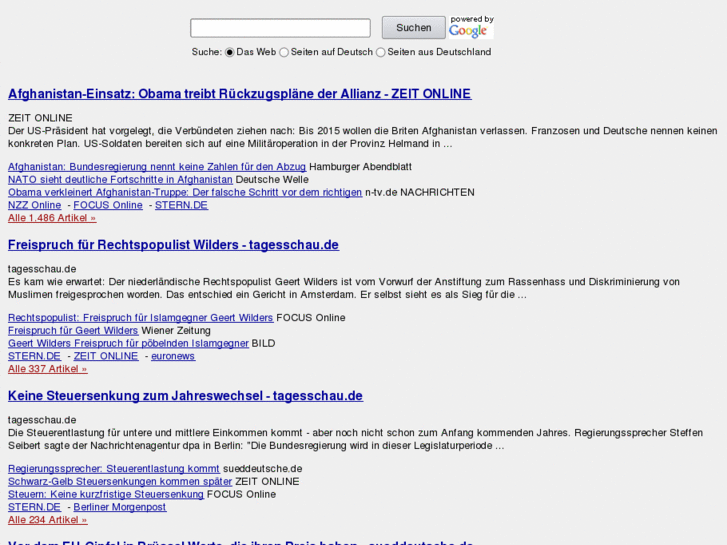This screenshot has width=727, height=545.
Task: Show Alle 1.486 Artikel
Action: click(52, 218)
